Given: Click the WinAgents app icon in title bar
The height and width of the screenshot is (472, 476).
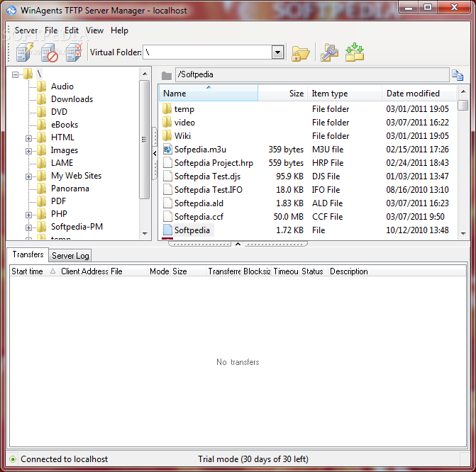Looking at the screenshot, I should click(x=11, y=11).
